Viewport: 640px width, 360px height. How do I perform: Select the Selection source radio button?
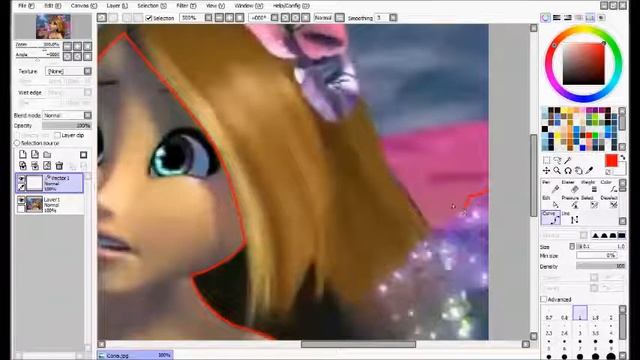17,143
